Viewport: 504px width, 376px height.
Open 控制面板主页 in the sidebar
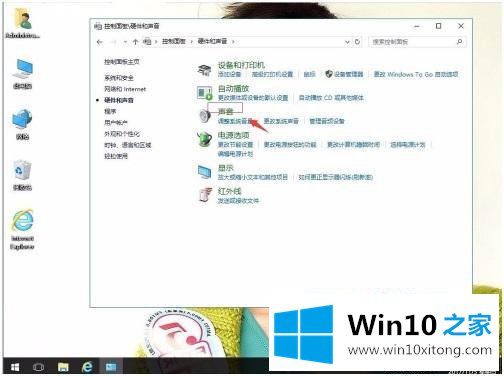(x=122, y=62)
